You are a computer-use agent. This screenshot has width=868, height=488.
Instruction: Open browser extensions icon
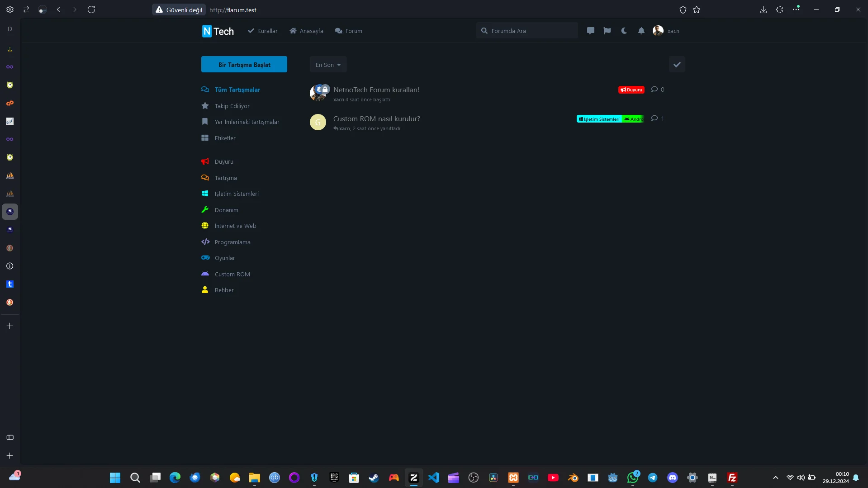tap(779, 9)
